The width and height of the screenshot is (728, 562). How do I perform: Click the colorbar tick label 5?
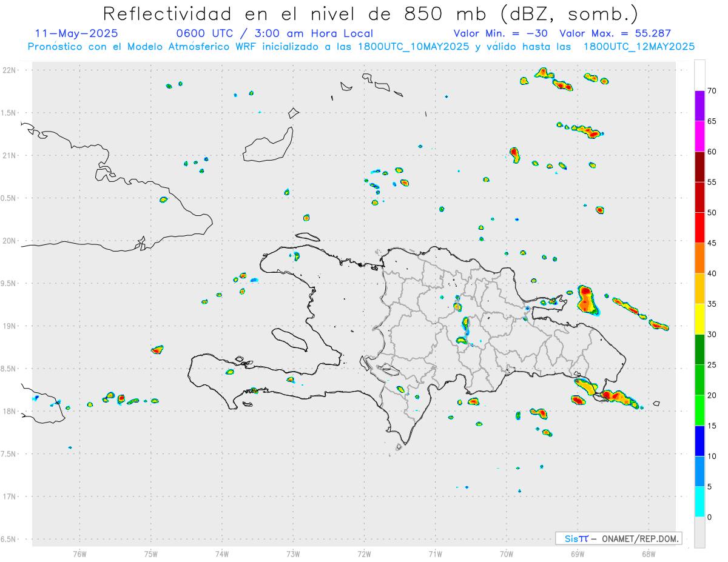tap(709, 487)
